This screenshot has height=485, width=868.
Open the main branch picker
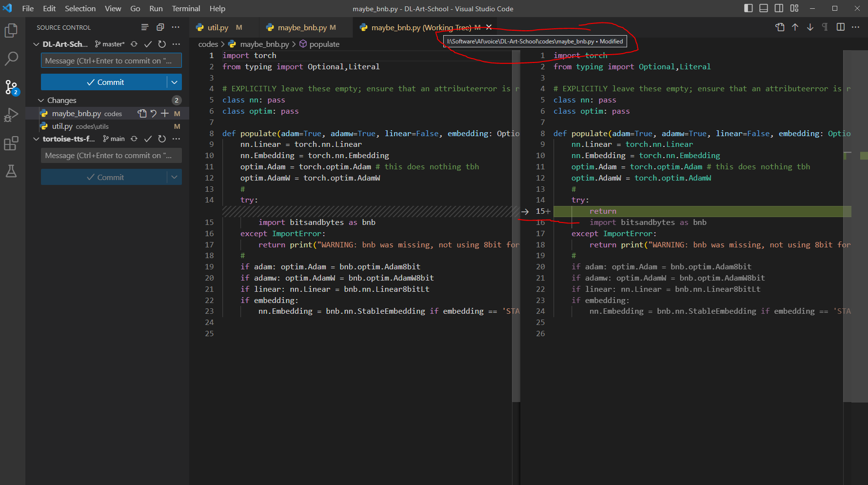(114, 139)
